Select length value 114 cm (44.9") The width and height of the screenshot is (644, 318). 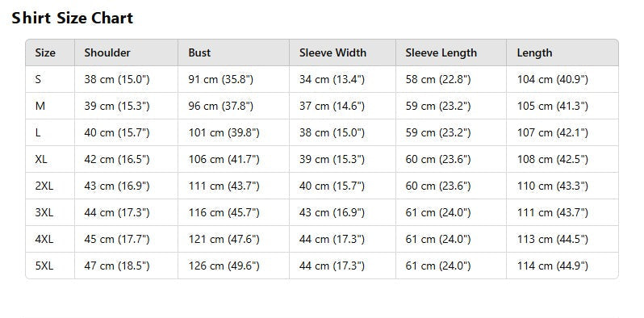click(x=553, y=266)
